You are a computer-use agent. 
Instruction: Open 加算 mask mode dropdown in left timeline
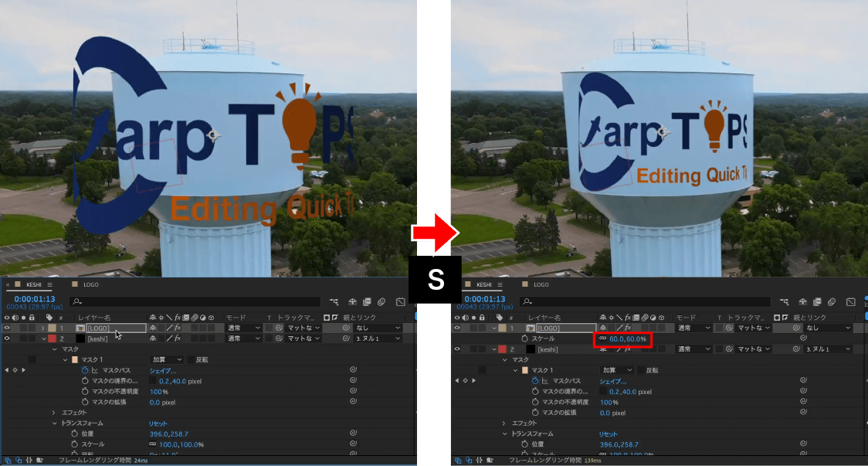167,359
